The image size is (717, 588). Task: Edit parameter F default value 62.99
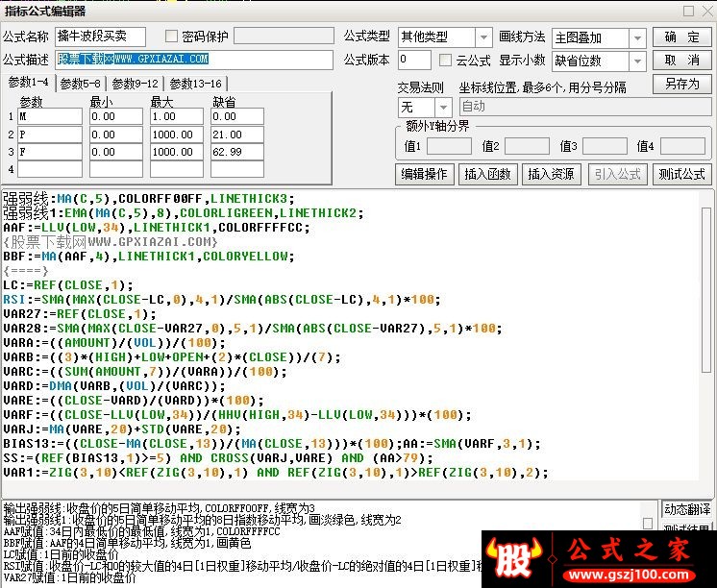click(236, 152)
